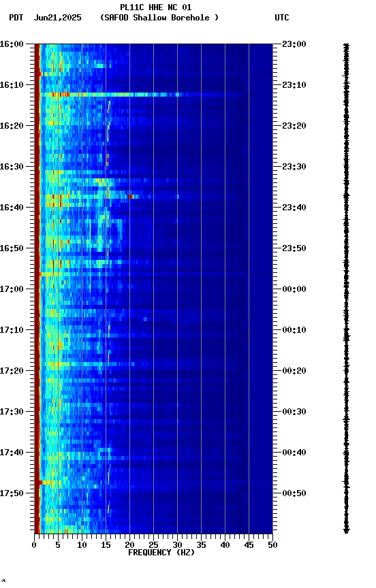Click the 17:20 PDT time label

pos(12,371)
